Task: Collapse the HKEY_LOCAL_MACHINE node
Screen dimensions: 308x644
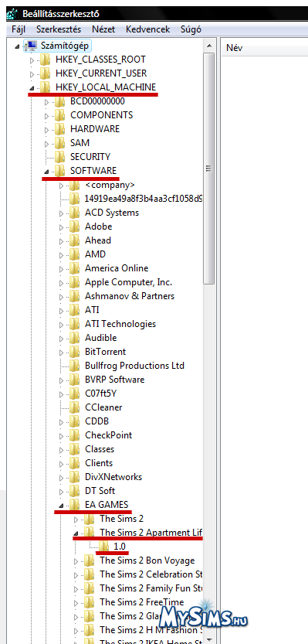Action: click(32, 88)
